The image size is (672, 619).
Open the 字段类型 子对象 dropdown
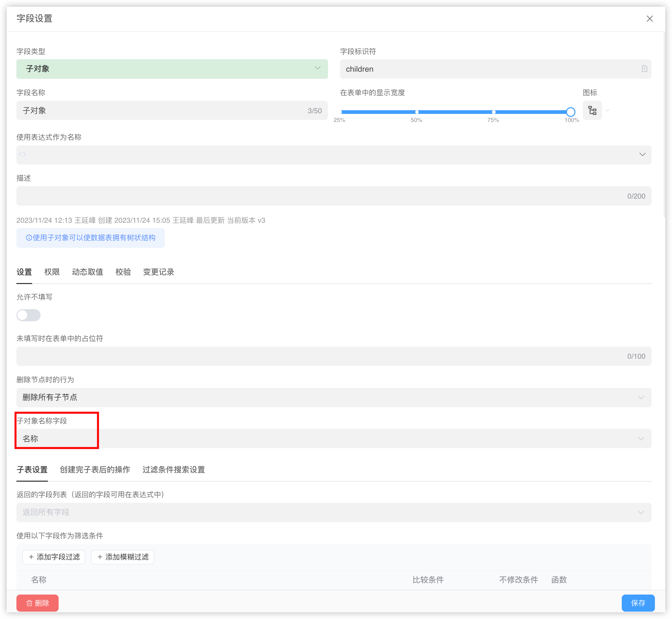pos(172,69)
